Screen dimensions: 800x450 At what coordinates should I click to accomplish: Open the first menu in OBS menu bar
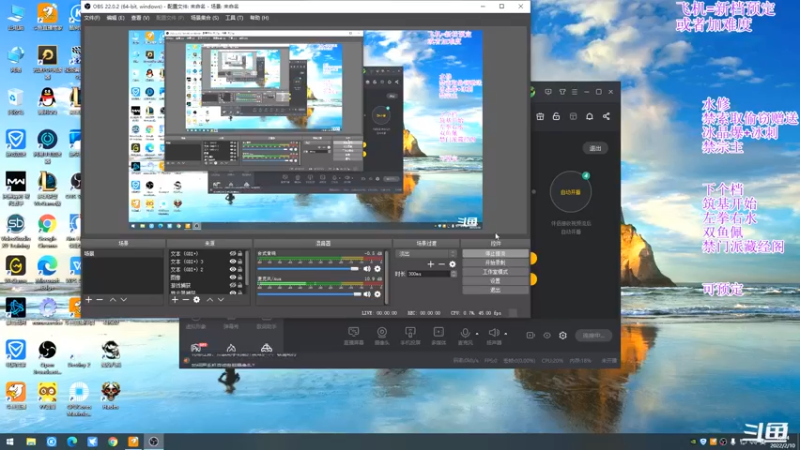tap(92, 18)
